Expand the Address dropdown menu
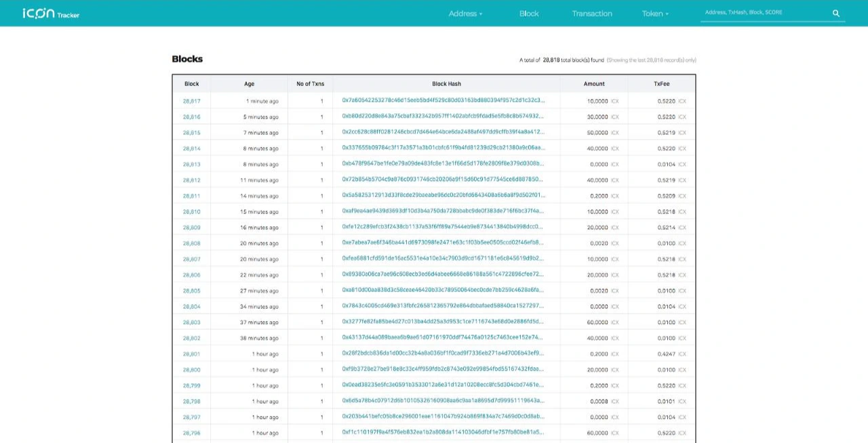Screen dimensions: 868x443 click(466, 14)
